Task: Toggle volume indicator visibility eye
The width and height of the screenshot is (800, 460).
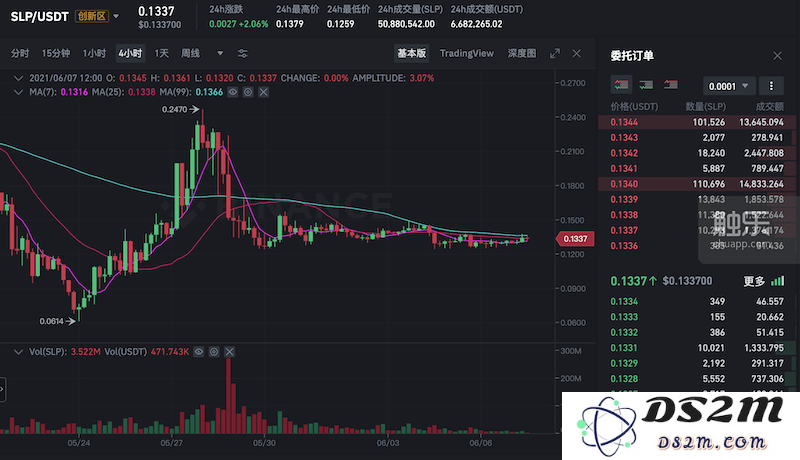Action: pos(199,352)
